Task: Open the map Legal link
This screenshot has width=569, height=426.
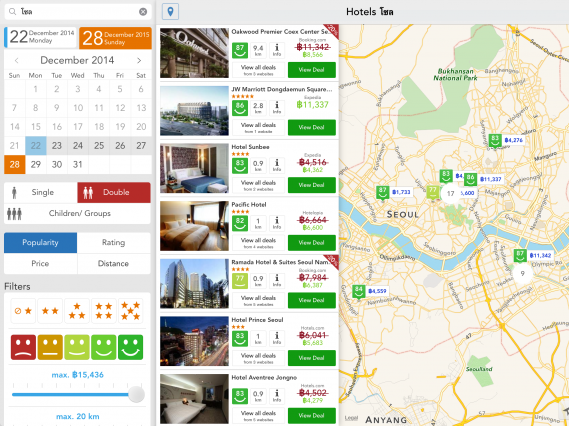Action: tap(351, 418)
